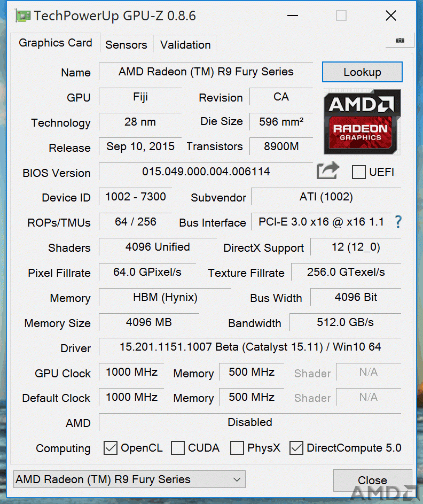Toggle the DirectCompute 5.0 checkbox
Image resolution: width=423 pixels, height=504 pixels.
[296, 448]
